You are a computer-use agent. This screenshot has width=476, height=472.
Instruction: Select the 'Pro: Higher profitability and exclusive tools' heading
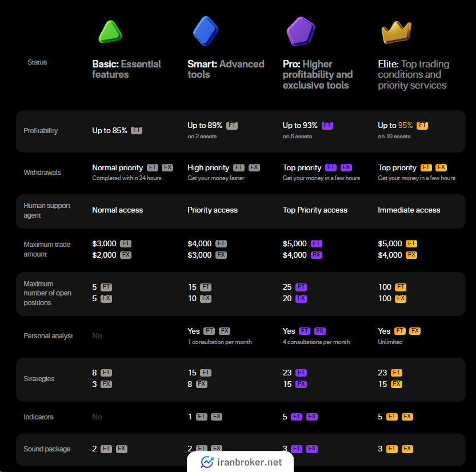(x=318, y=75)
